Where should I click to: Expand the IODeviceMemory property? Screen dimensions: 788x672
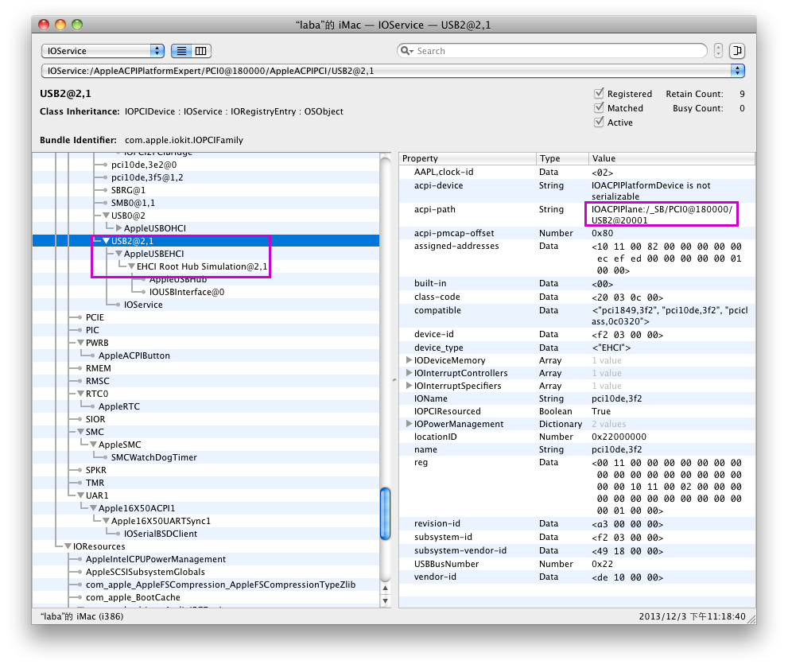(409, 360)
